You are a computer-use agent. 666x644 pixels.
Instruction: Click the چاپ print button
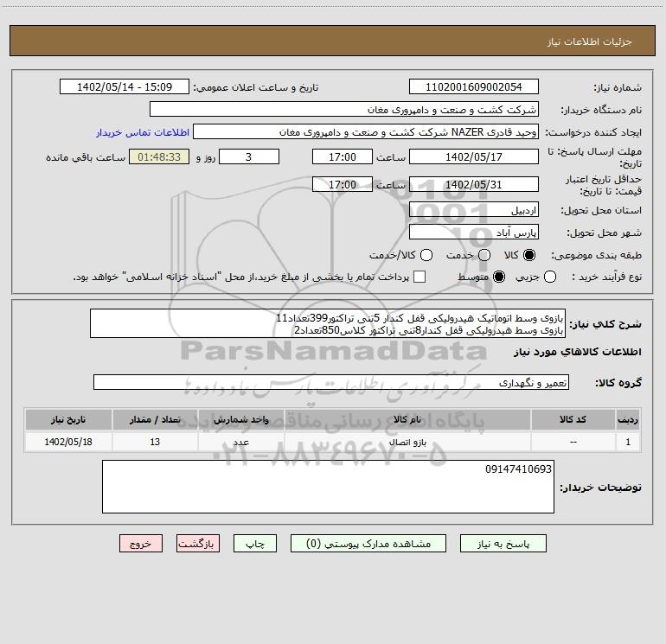point(255,544)
